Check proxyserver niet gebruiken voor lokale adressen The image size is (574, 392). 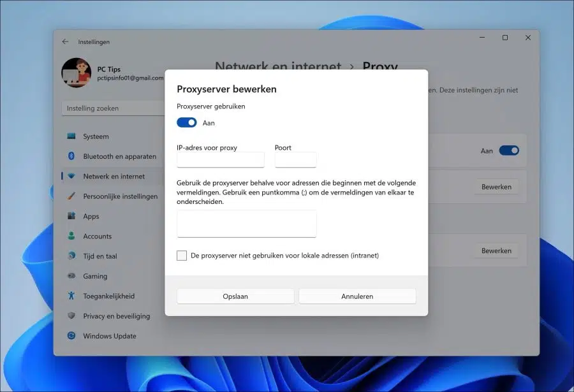182,256
